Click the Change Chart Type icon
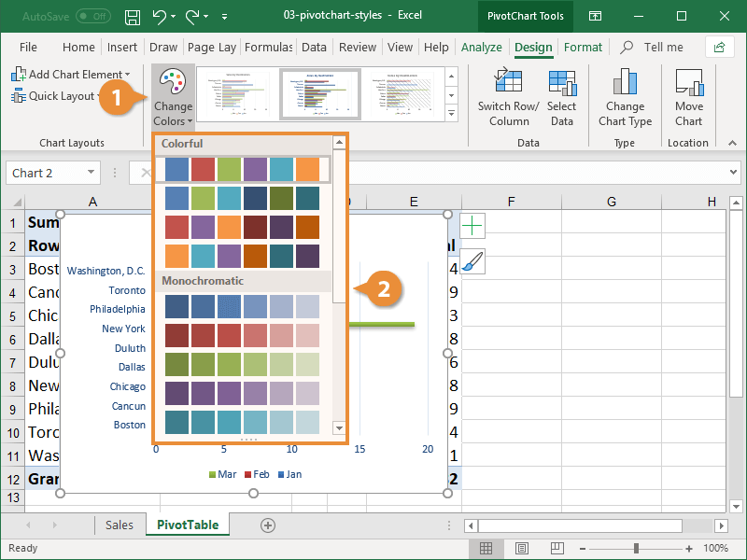 click(625, 81)
